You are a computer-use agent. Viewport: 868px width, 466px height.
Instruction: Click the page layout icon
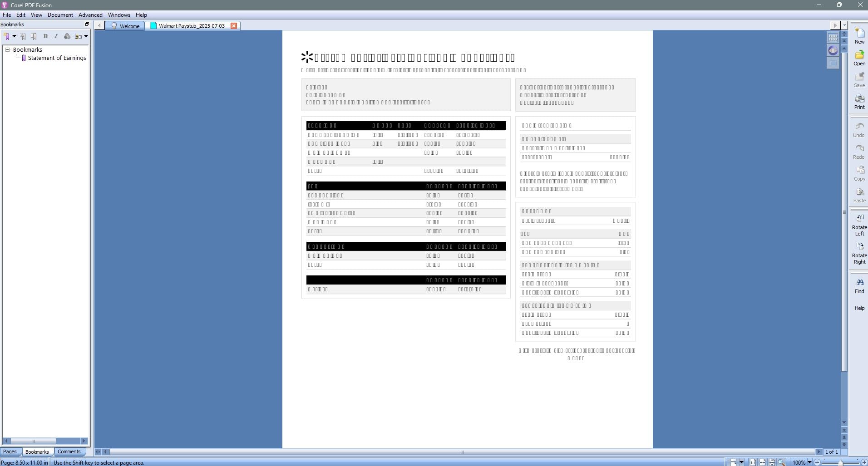click(x=733, y=462)
